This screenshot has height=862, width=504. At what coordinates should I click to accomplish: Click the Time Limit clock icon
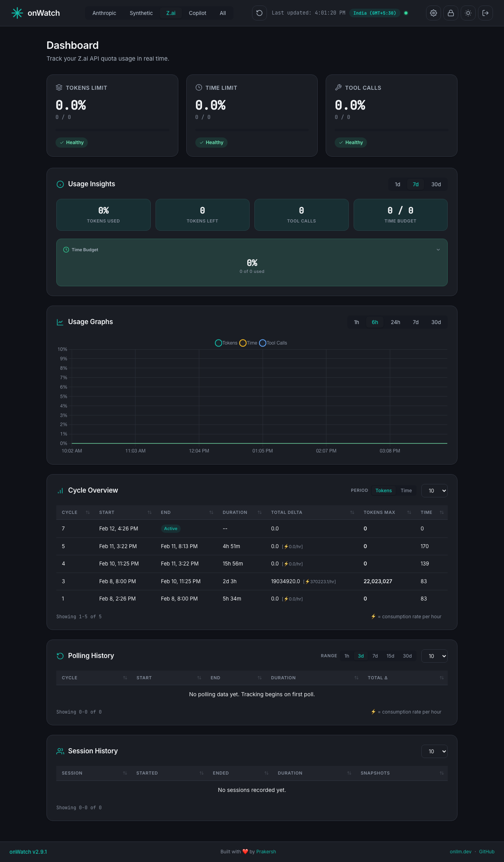(x=199, y=87)
